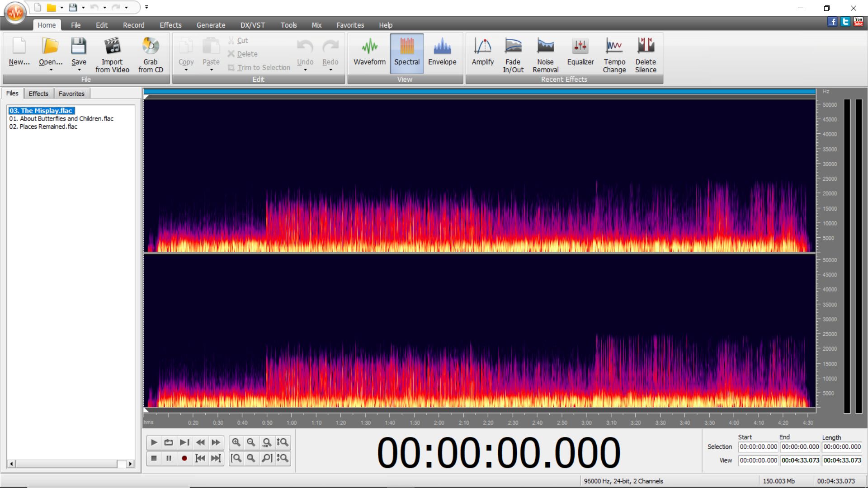Click the Selection Start time field

(x=758, y=447)
